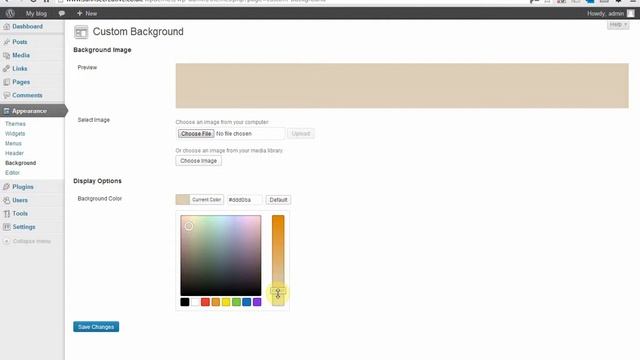
Task: Click the hex color input field
Action: (x=244, y=200)
